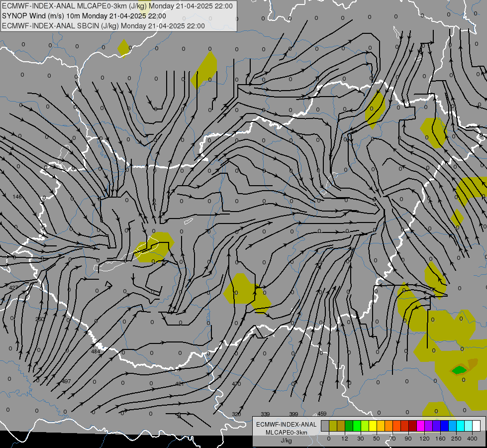Click the green CAPE maximum patch
The width and height of the screenshot is (487, 448).
coord(459,370)
